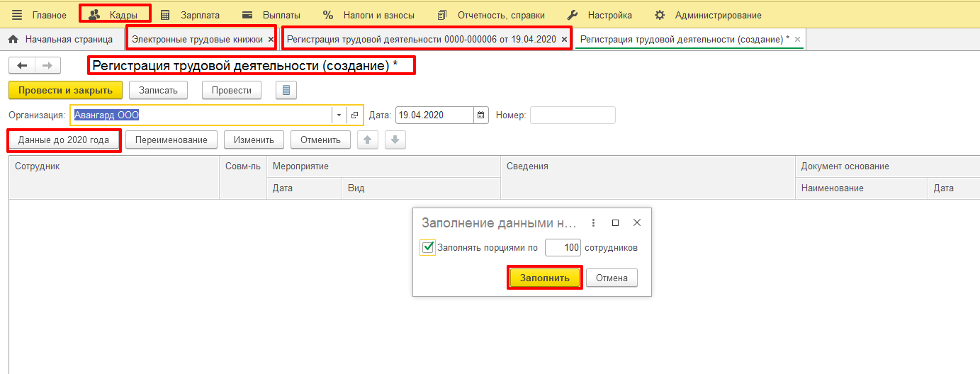Click the forward navigation arrow
The height and width of the screenshot is (374, 980).
47,66
